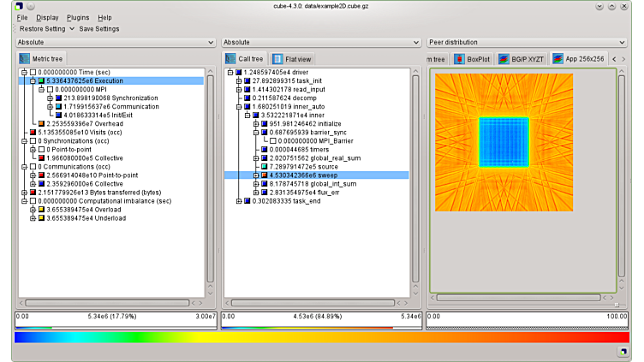The height and width of the screenshot is (362, 644).
Task: Click the Call tree tab icon
Action: pyautogui.click(x=230, y=58)
